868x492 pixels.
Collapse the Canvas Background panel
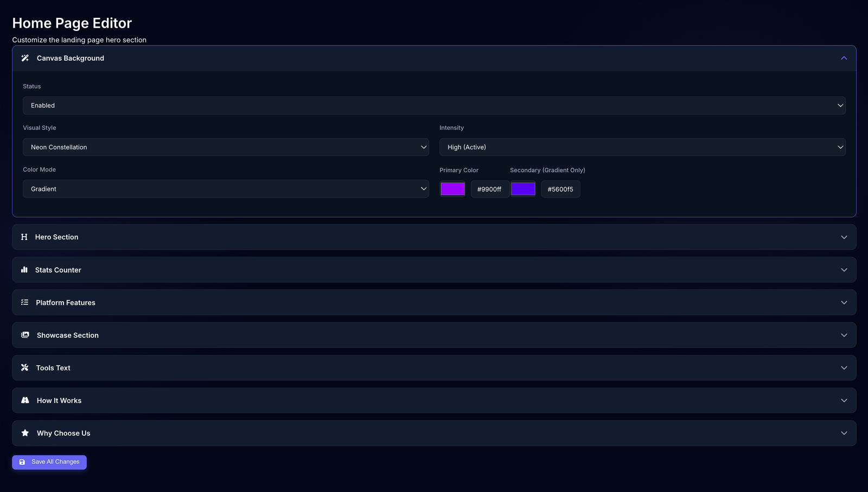pos(844,58)
